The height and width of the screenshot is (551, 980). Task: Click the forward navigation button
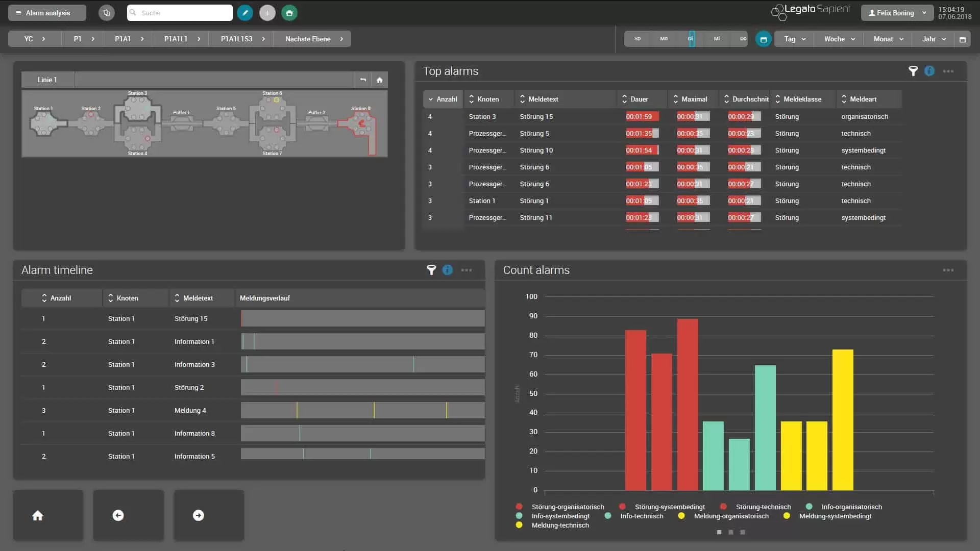[198, 515]
